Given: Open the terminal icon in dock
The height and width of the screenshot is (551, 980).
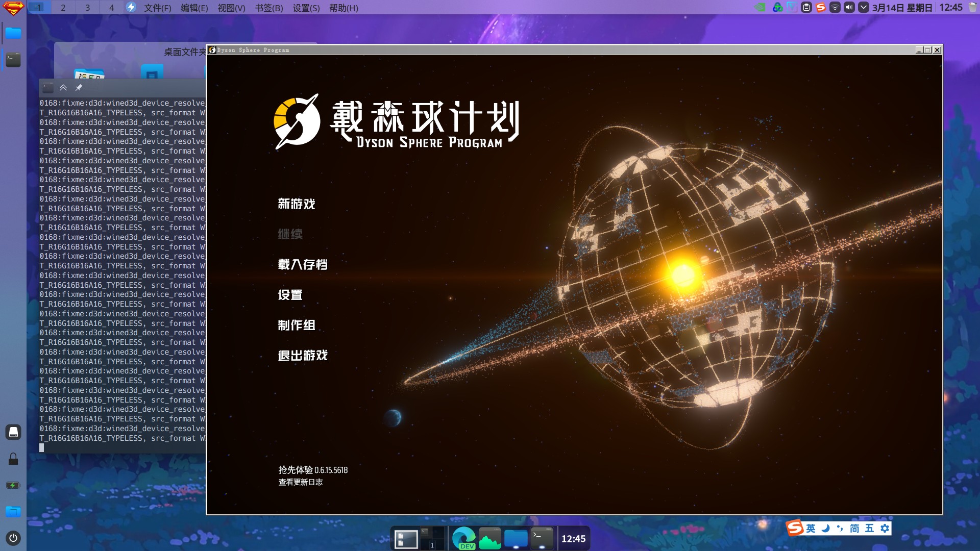Looking at the screenshot, I should [x=542, y=539].
